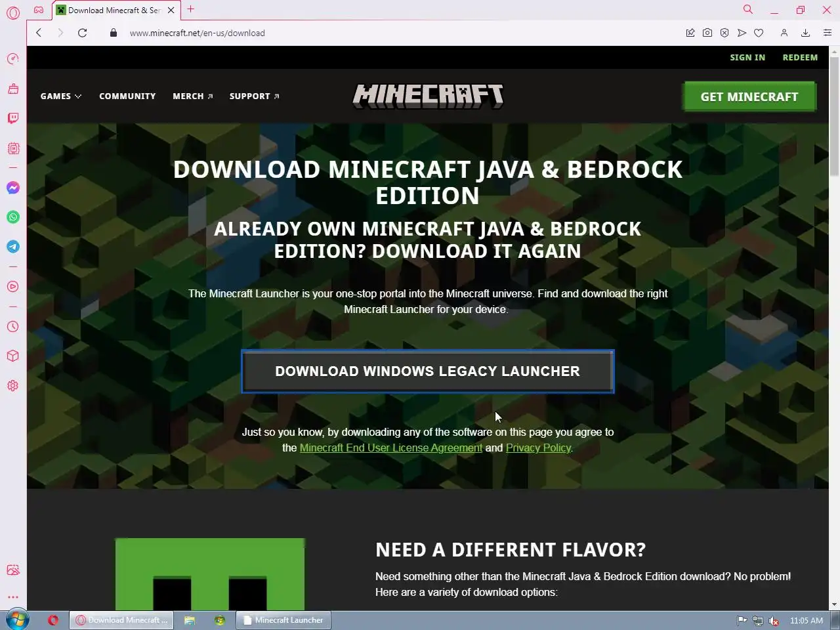Open Twitch panel in sidebar
Viewport: 840px width, 630px height.
tap(13, 118)
